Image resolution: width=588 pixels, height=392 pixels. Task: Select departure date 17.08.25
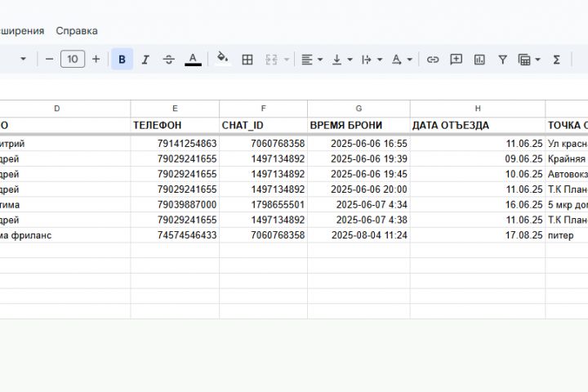(478, 235)
